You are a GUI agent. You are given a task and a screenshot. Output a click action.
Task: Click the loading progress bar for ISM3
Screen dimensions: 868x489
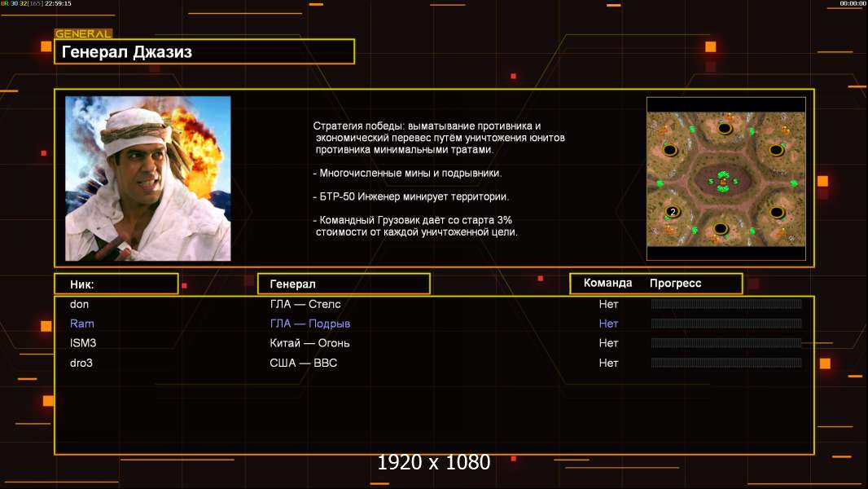pos(726,343)
